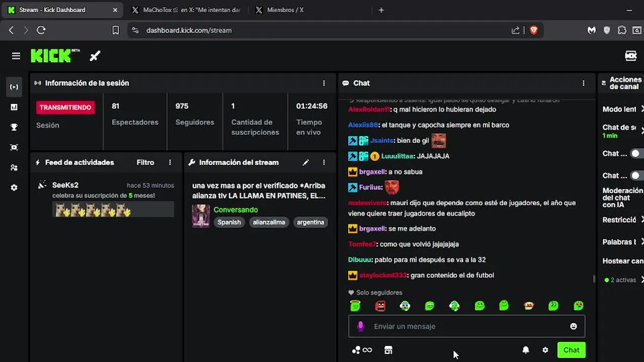This screenshot has width=644, height=362.
Task: Click the icon in the dashboard's top-right corner
Action: coord(630,56)
